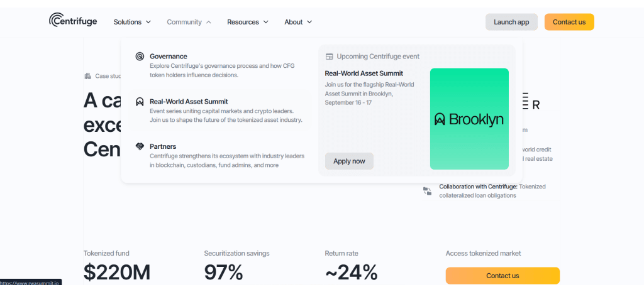Screen dimensions: 644x292
Task: Click the collaboration icon near tokenized loans
Action: pyautogui.click(x=428, y=191)
